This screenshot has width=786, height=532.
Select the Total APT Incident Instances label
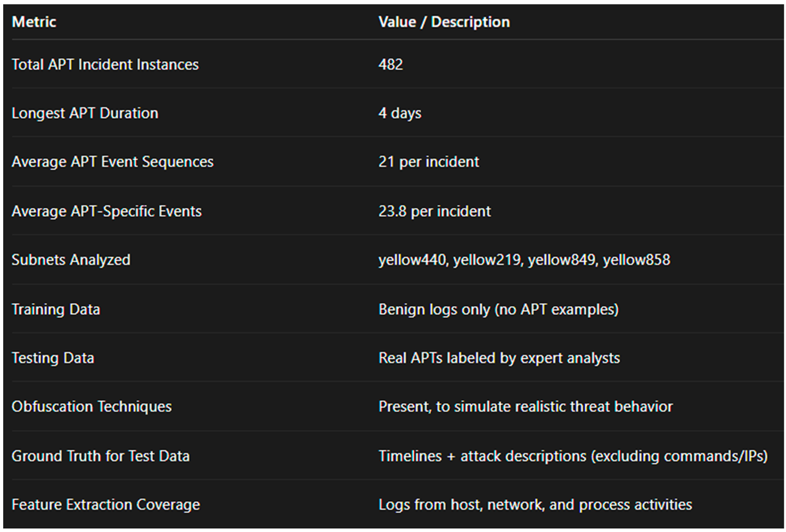tap(105, 64)
